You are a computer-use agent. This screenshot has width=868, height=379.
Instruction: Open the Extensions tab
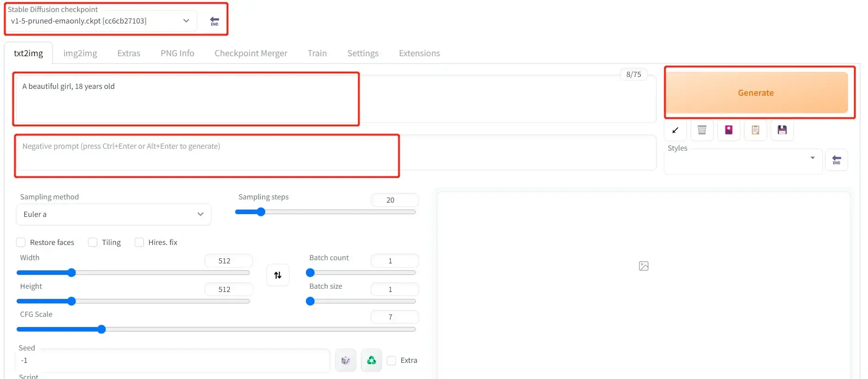pos(419,53)
